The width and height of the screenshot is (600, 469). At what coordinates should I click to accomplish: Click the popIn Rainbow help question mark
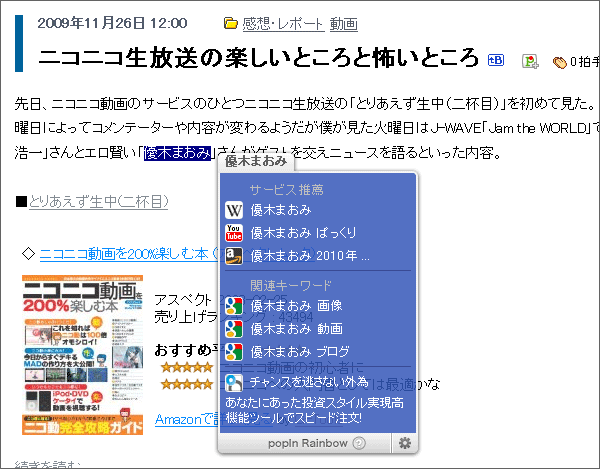359,443
